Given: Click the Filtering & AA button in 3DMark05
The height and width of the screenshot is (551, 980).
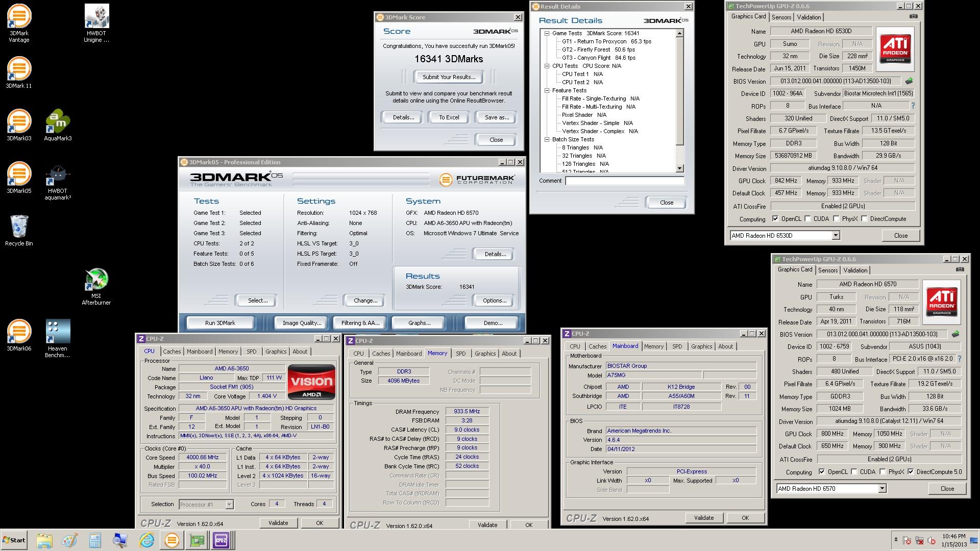Looking at the screenshot, I should [x=360, y=323].
